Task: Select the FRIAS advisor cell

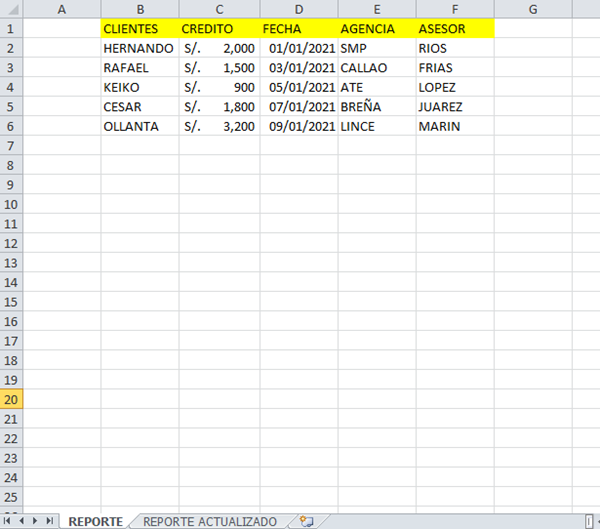Action: tap(455, 67)
